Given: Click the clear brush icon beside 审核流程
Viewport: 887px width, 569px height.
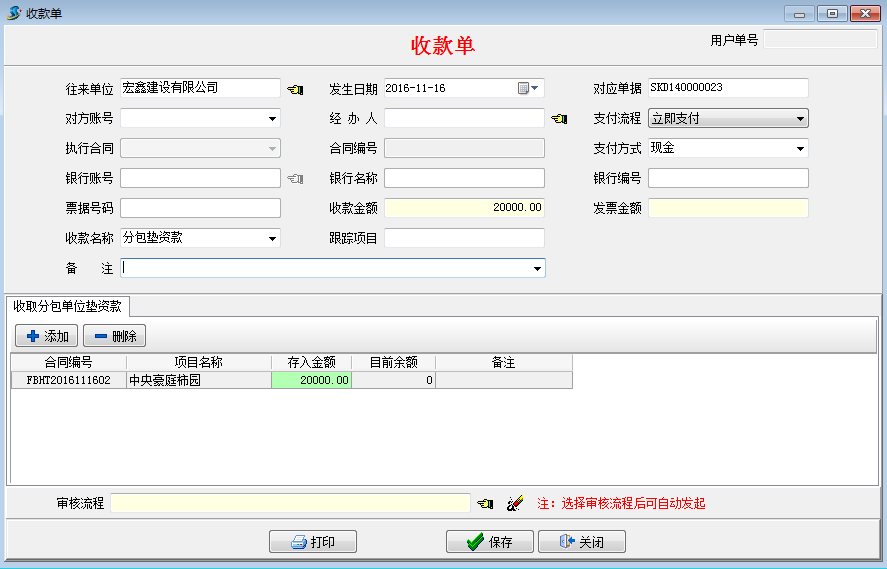Looking at the screenshot, I should coord(515,503).
